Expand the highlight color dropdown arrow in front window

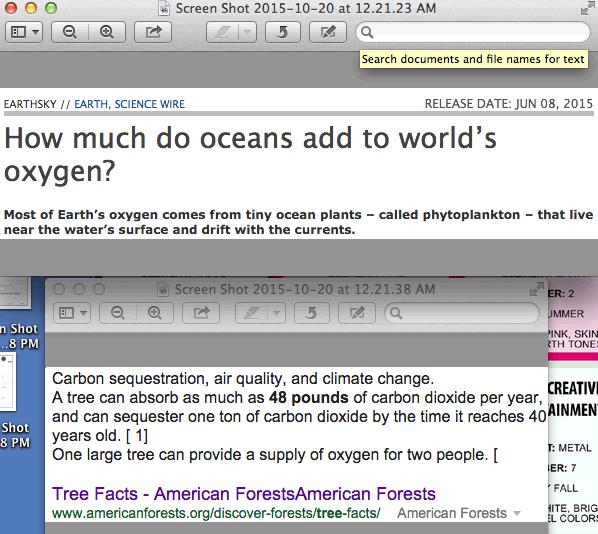248,32
